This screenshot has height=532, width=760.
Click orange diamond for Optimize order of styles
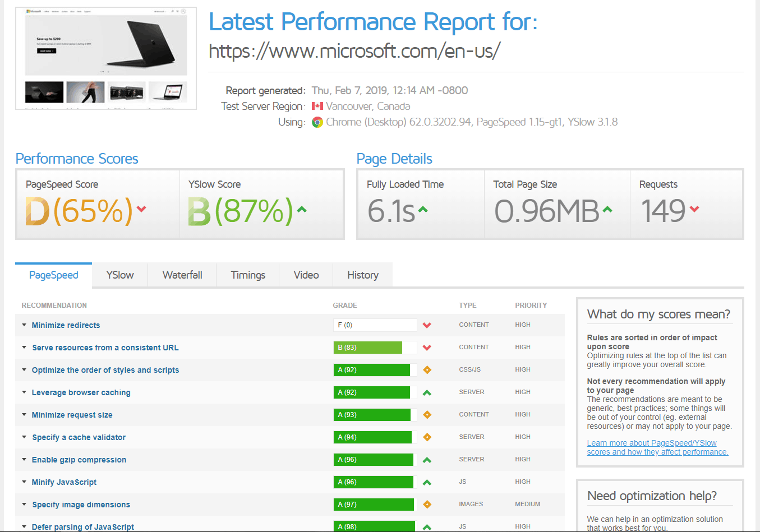point(427,370)
